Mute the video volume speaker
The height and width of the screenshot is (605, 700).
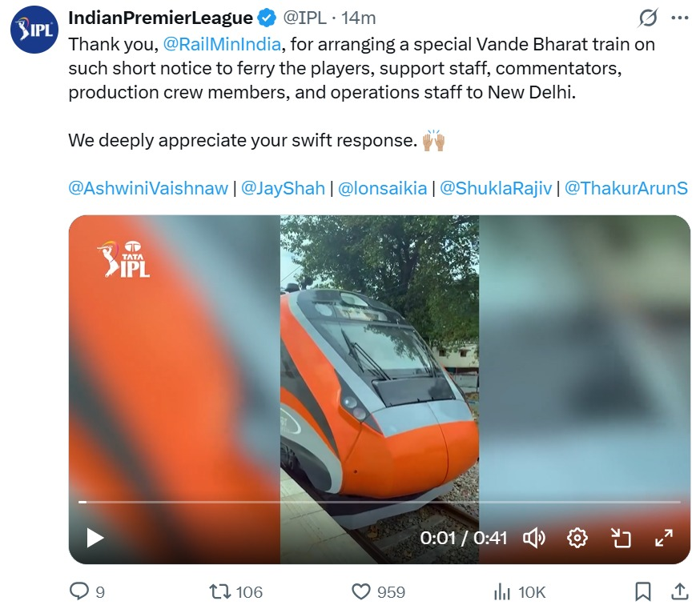click(x=534, y=538)
